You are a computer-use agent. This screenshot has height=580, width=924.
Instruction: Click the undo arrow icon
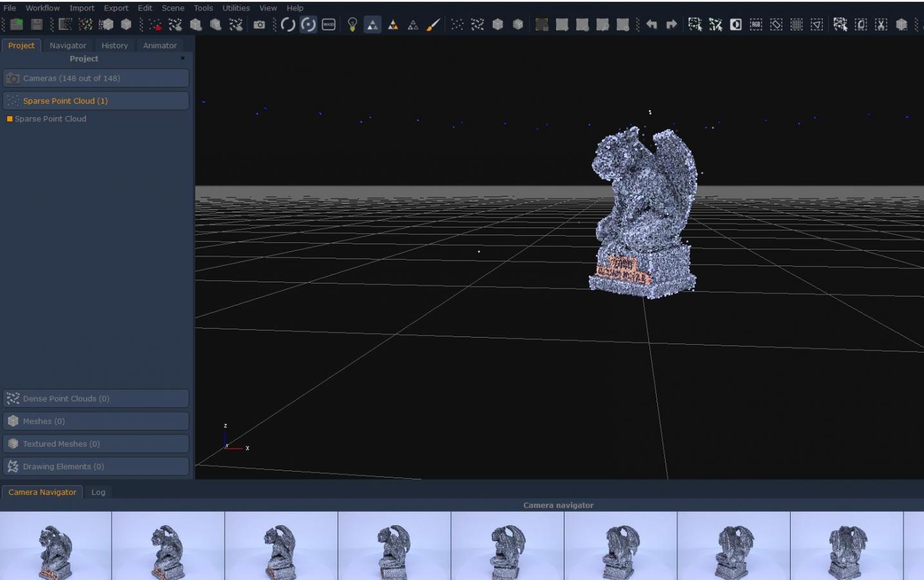(651, 24)
